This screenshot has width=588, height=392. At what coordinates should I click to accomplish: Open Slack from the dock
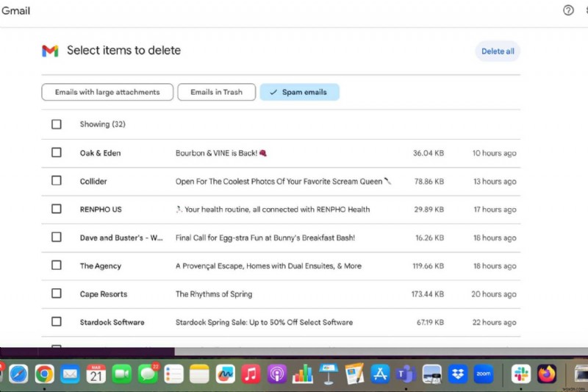coord(521,374)
